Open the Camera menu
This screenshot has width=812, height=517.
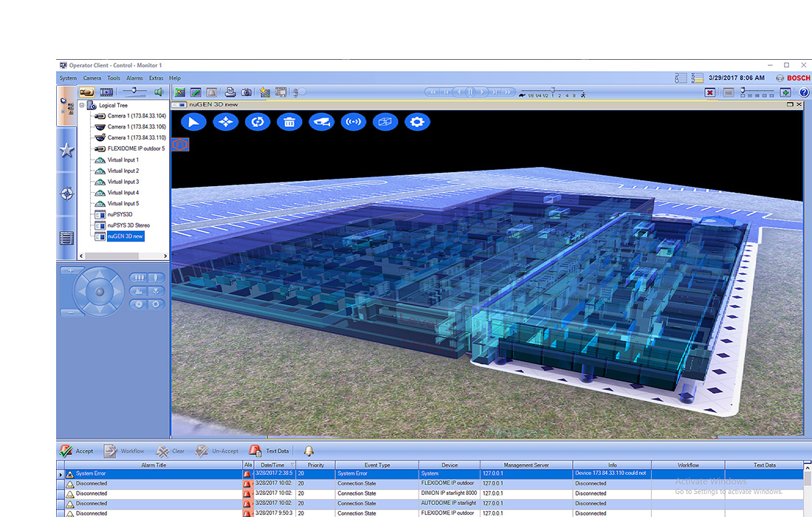[x=92, y=78]
